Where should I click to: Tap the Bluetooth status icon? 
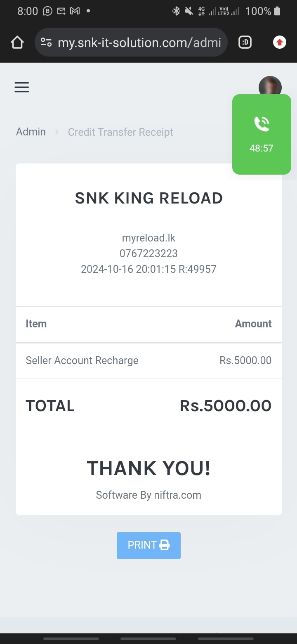click(x=176, y=11)
